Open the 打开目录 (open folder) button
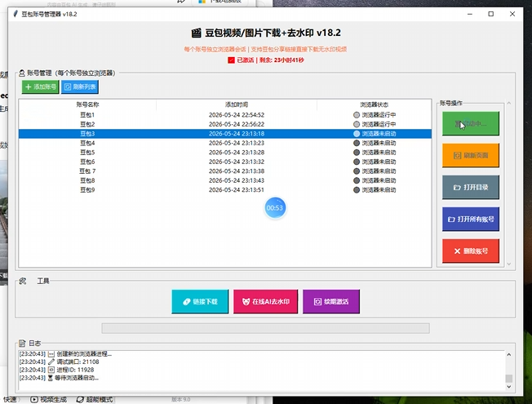The image size is (532, 404). click(471, 188)
